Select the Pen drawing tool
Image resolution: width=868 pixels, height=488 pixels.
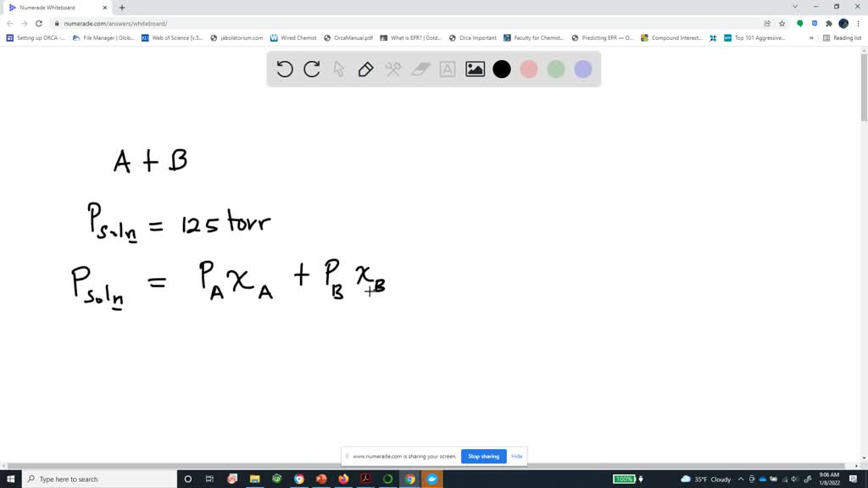coord(365,69)
